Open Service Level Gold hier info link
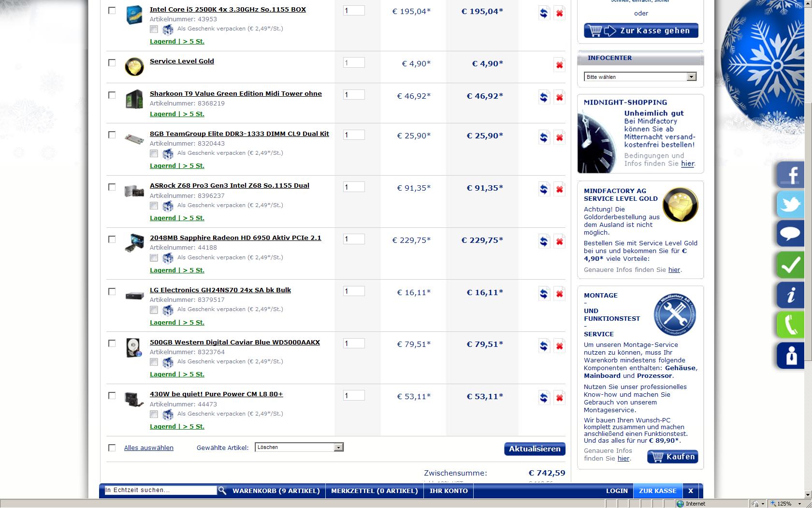Screen dimensions: 812x508 [x=674, y=270]
